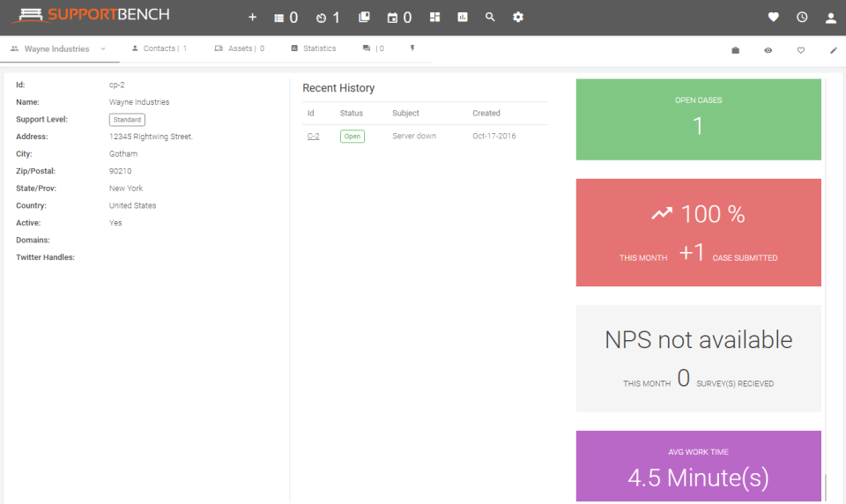Click the Open Cases green tile
This screenshot has width=846, height=504.
tap(698, 119)
